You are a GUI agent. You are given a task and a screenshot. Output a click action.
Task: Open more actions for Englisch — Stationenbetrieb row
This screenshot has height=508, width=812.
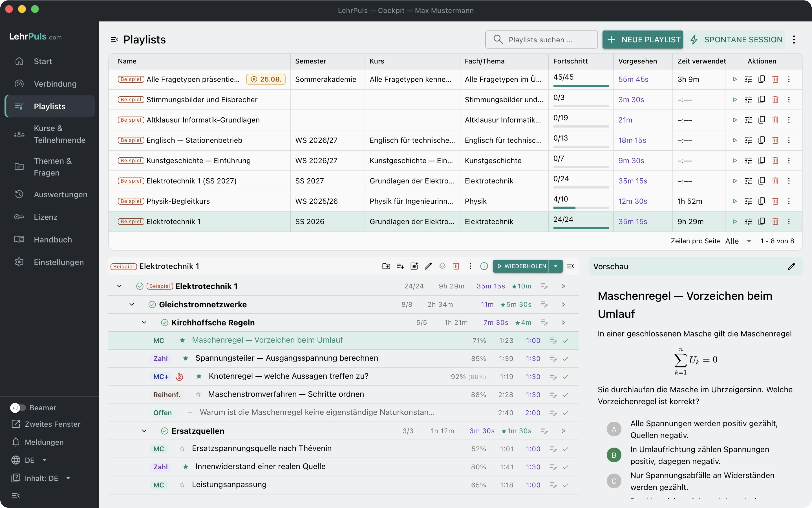[789, 141]
